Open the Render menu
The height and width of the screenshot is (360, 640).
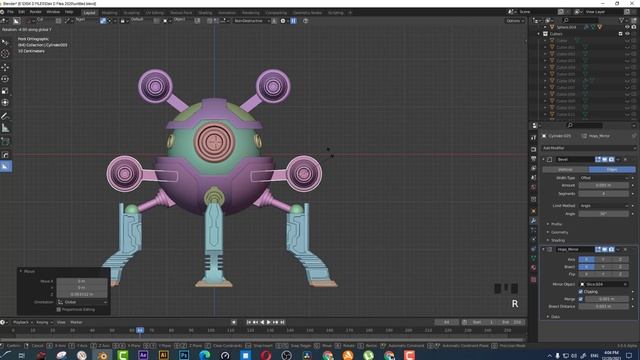(36, 12)
